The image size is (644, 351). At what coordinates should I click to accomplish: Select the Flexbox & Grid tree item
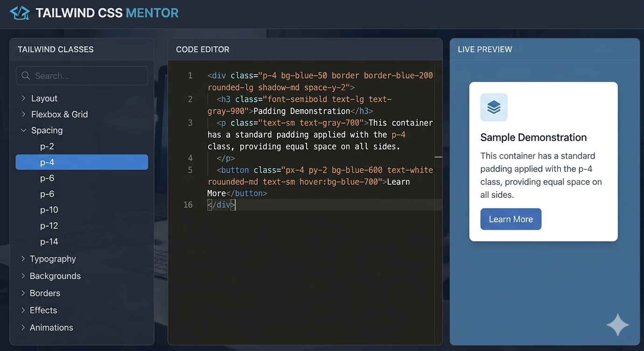click(x=59, y=114)
